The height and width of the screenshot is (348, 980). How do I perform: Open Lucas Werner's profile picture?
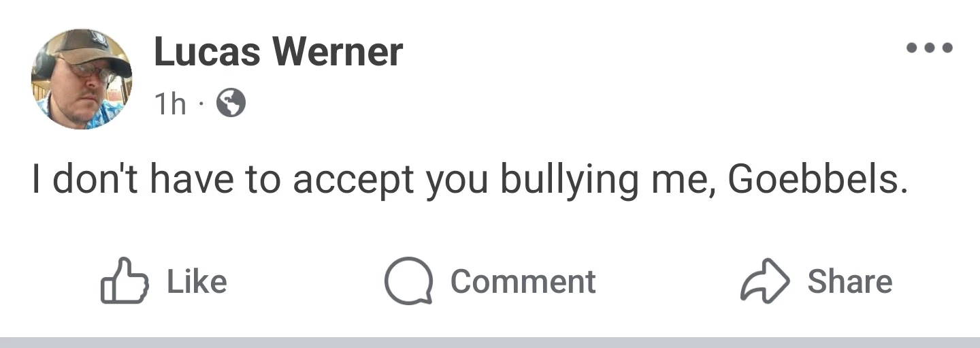[x=81, y=79]
